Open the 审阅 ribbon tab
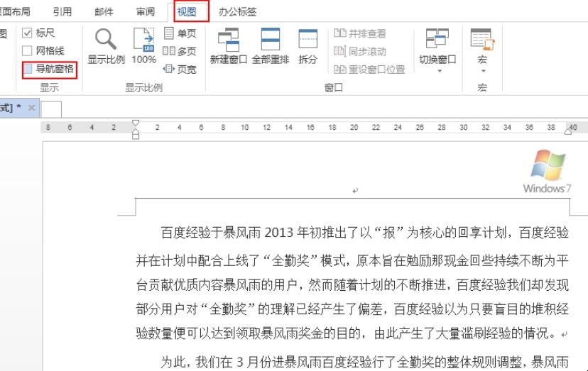The width and height of the screenshot is (588, 371). (146, 11)
